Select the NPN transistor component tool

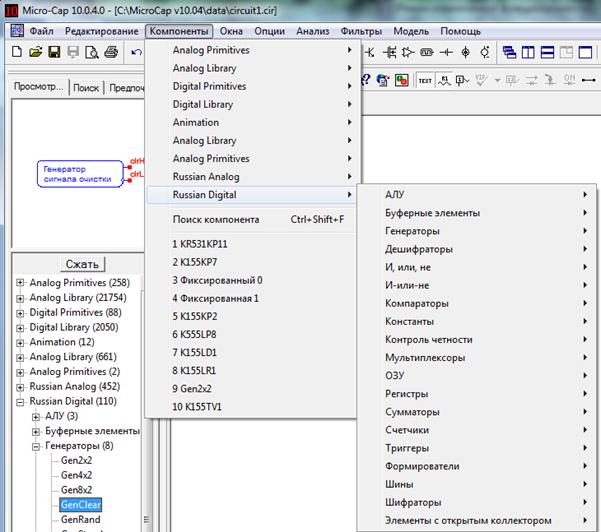(x=370, y=52)
